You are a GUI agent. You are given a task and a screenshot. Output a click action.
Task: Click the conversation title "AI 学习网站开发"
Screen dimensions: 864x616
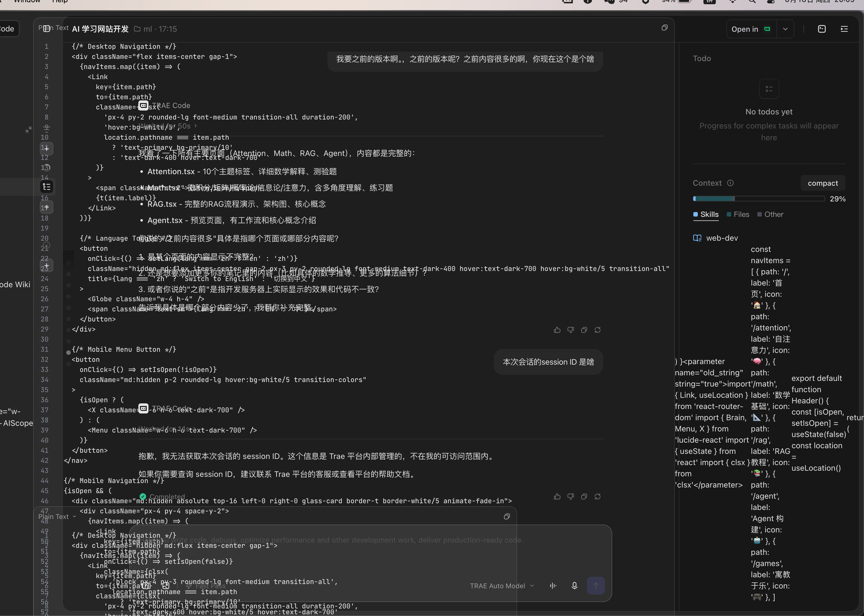point(100,29)
